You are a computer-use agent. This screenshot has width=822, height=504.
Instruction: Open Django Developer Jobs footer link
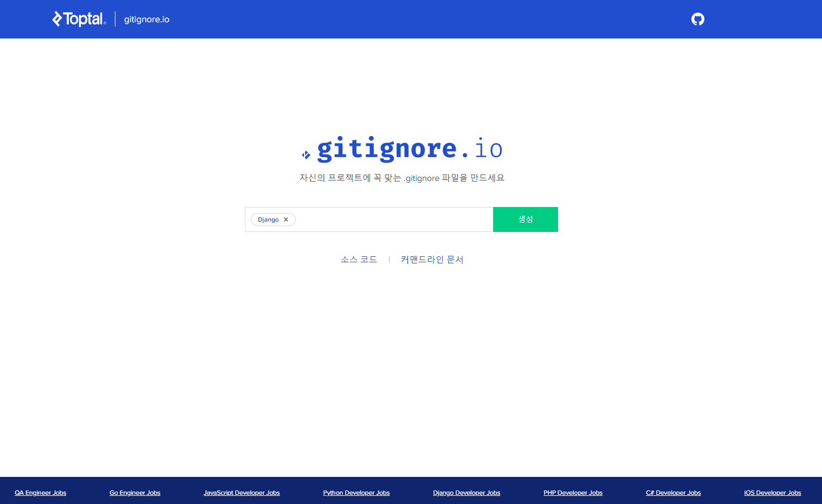(467, 493)
